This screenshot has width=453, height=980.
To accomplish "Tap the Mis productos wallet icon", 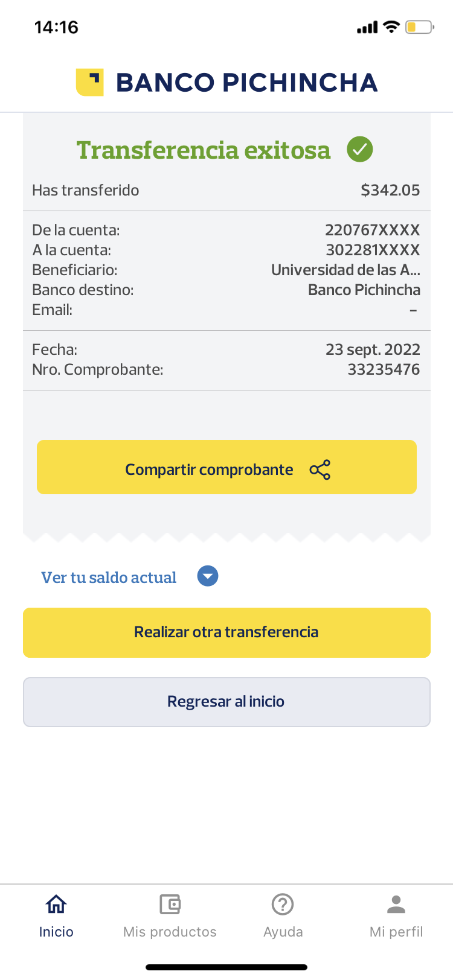I will click(x=170, y=904).
